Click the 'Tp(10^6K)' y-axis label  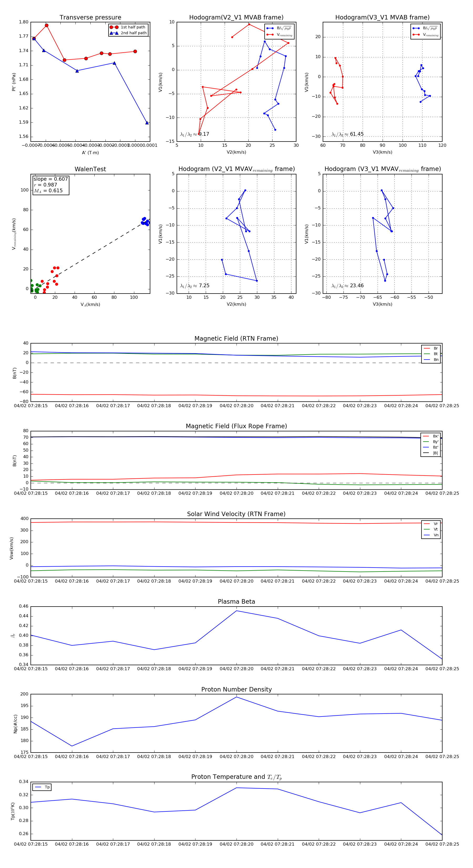[x=13, y=811]
